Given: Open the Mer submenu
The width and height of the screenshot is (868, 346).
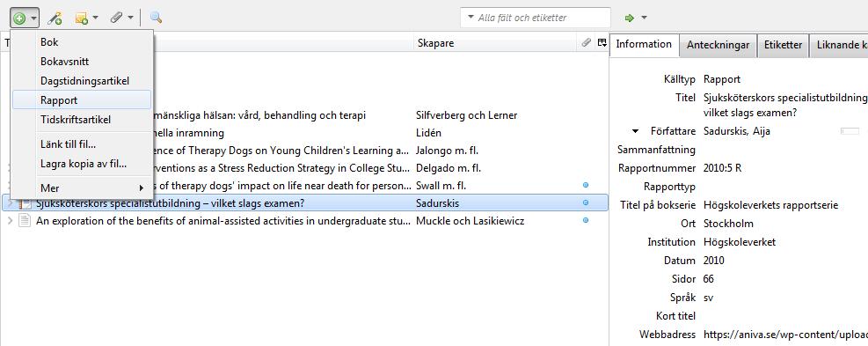Looking at the screenshot, I should tap(82, 188).
